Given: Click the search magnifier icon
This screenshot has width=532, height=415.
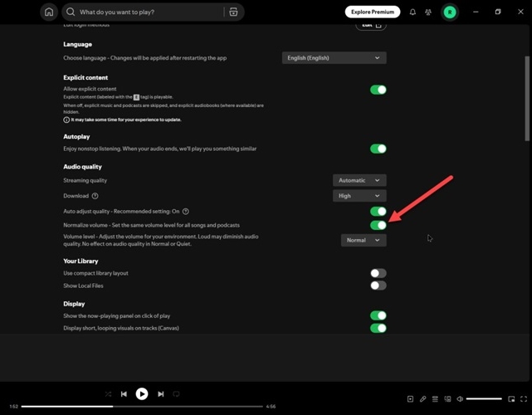Looking at the screenshot, I should point(71,12).
